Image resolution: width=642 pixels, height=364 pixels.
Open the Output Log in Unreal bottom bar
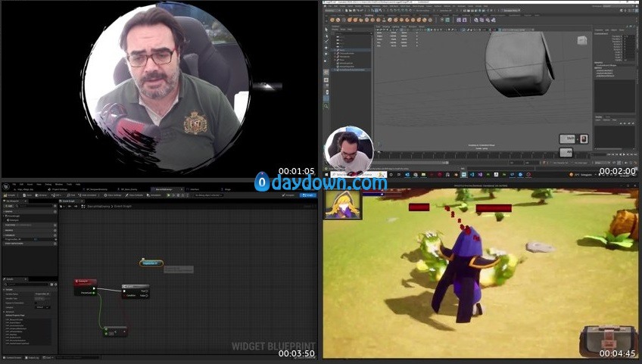33,357
